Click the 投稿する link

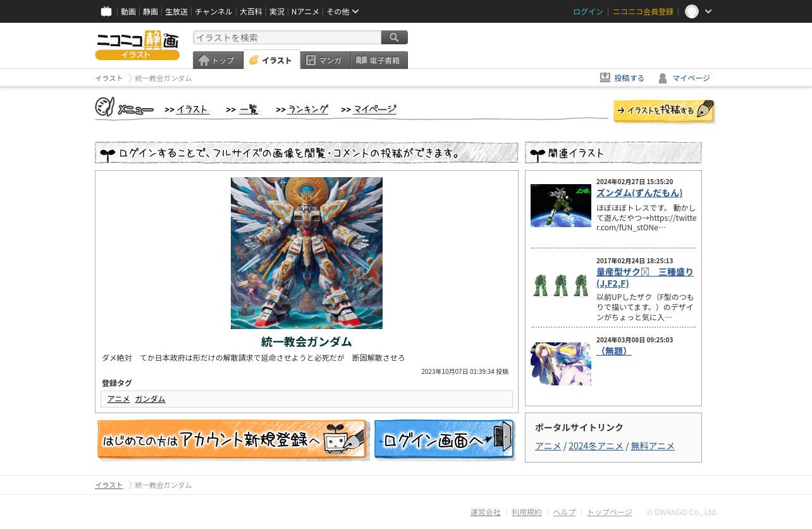[629, 78]
